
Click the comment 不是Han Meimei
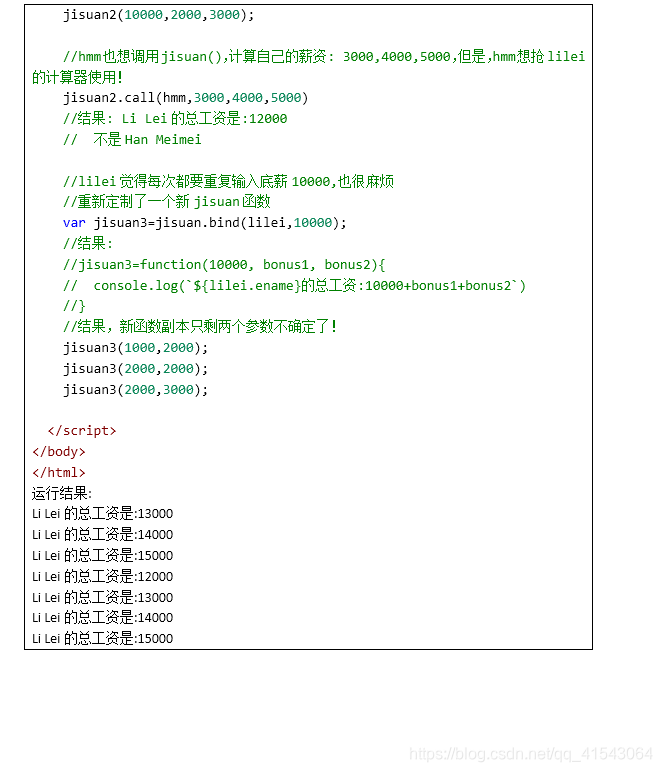pyautogui.click(x=147, y=140)
